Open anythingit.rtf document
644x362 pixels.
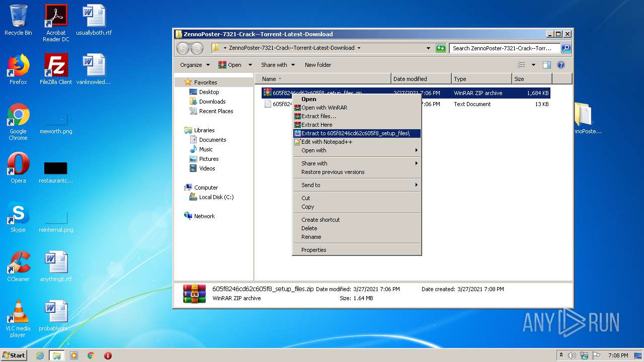tap(56, 266)
